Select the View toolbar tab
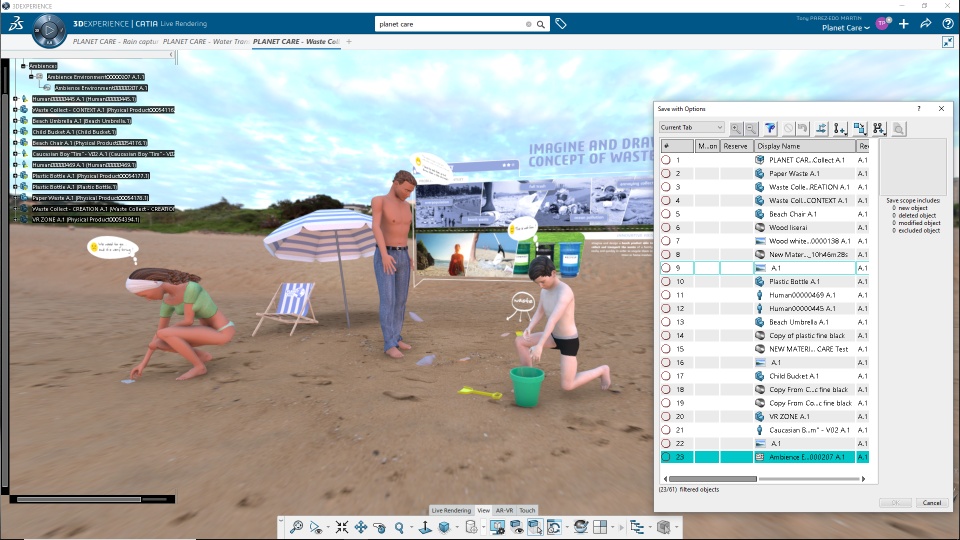Screen dimensions: 960x540 click(484, 510)
